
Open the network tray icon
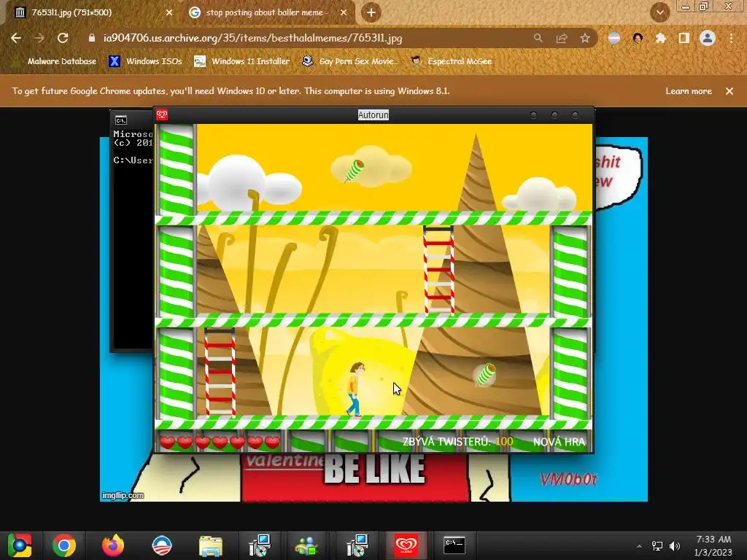point(657,546)
